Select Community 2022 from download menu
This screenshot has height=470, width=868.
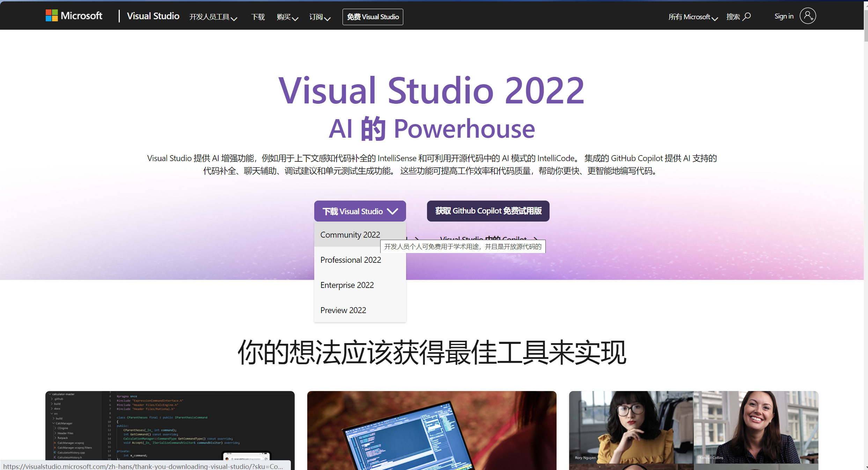[x=360, y=234]
